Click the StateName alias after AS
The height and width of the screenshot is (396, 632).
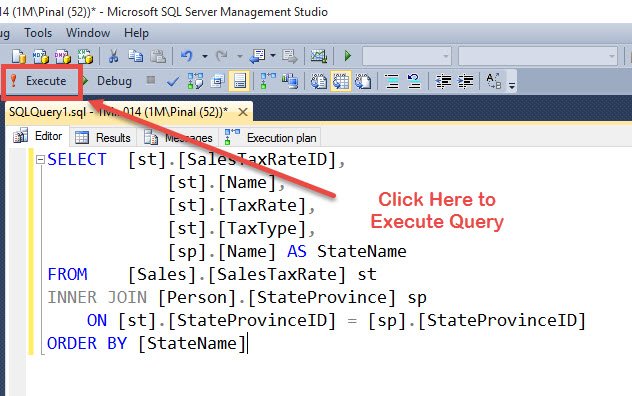[x=362, y=251]
